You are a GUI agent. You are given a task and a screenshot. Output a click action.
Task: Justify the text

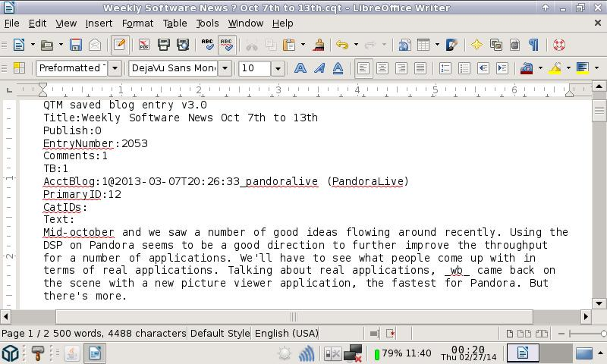coord(420,68)
